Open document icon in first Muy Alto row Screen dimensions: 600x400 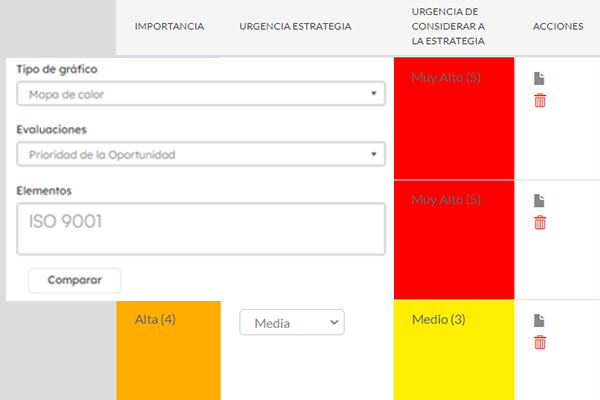[539, 78]
